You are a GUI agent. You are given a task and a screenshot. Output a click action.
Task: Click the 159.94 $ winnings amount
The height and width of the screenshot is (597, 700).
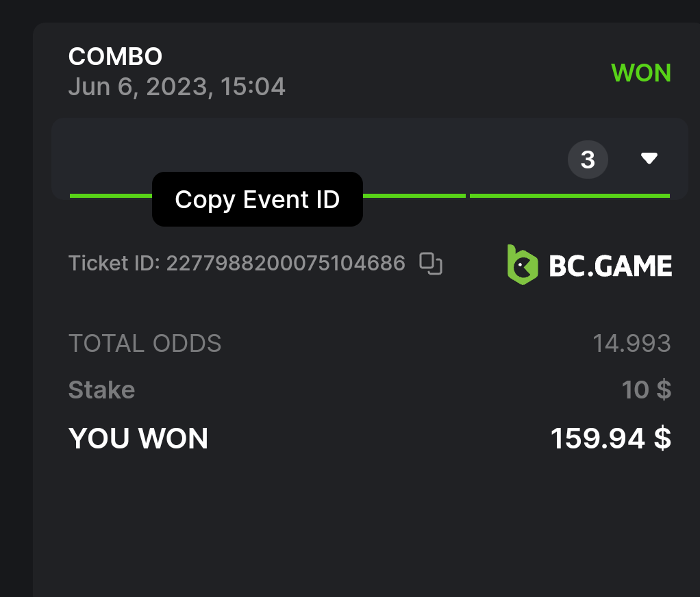(610, 439)
